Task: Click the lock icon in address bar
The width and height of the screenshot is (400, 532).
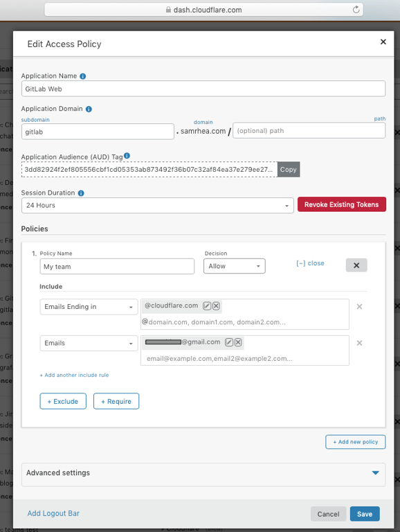Action: point(168,10)
